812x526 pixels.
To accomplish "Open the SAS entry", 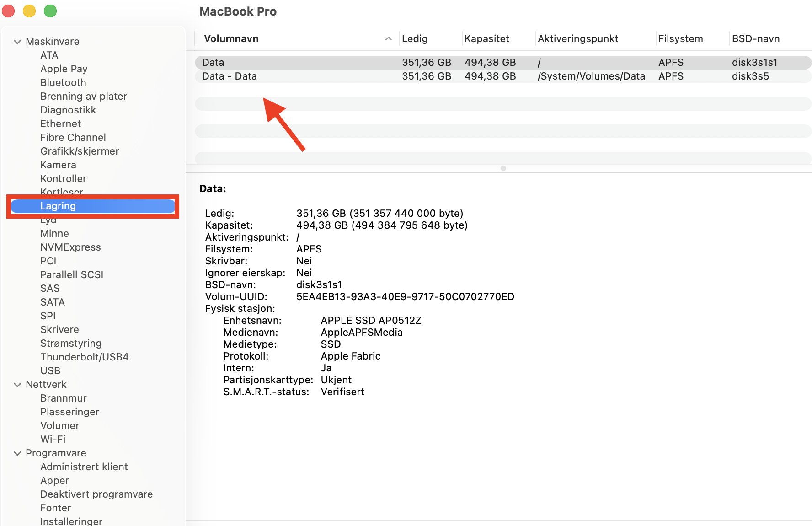I will click(x=50, y=289).
